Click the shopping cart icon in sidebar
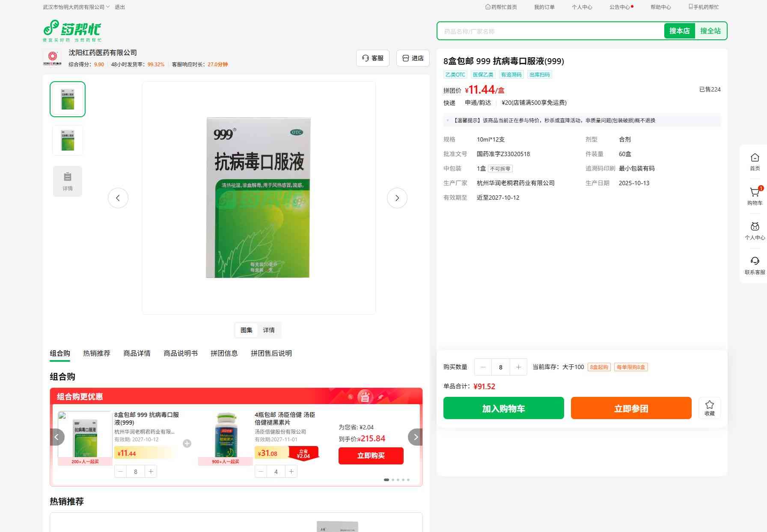Image resolution: width=767 pixels, height=532 pixels. click(x=755, y=193)
